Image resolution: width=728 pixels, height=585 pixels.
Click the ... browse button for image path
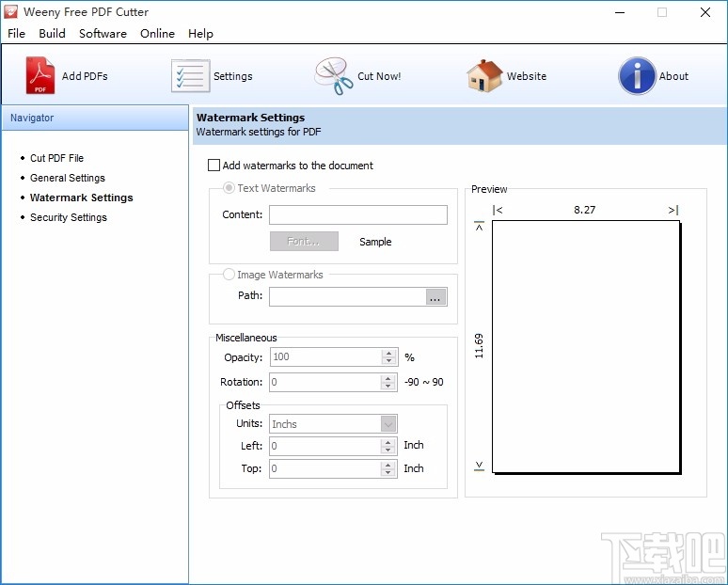pyautogui.click(x=435, y=296)
